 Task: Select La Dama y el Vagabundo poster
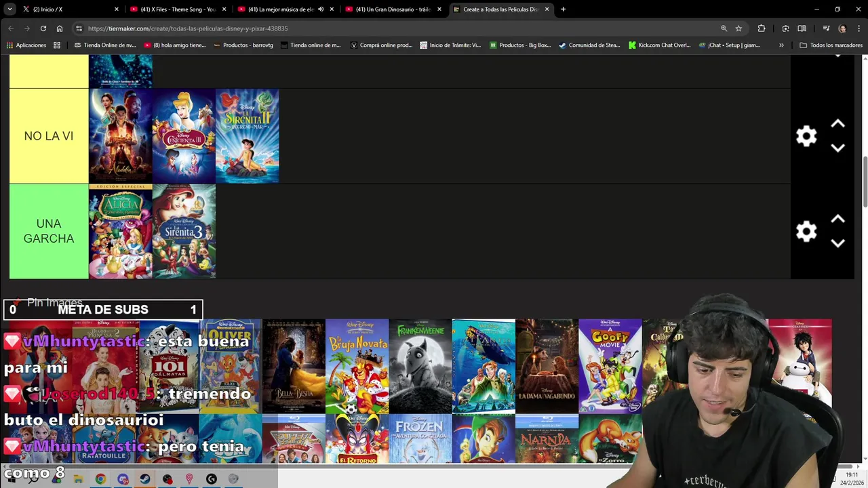(x=547, y=366)
